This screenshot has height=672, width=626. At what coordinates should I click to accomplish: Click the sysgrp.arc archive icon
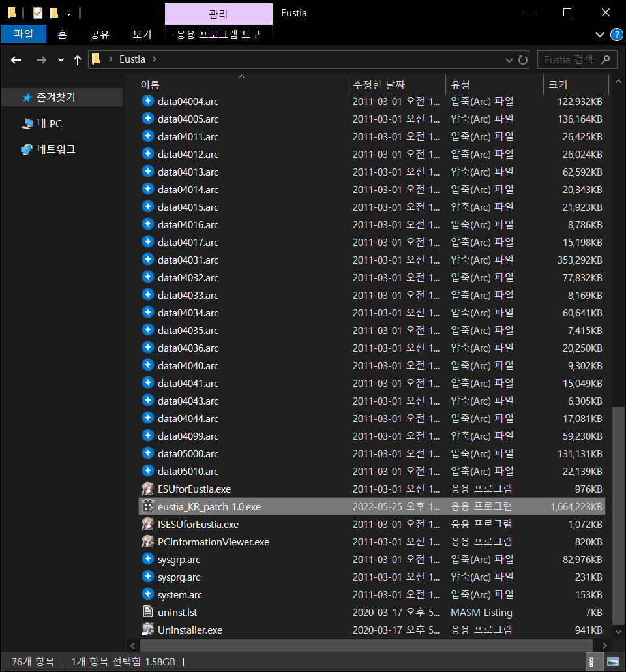pyautogui.click(x=148, y=559)
